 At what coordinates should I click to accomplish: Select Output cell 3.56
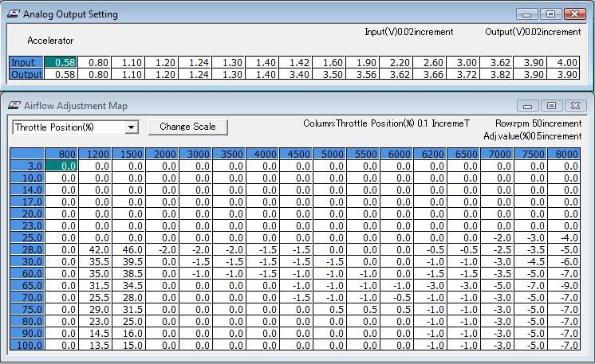362,74
